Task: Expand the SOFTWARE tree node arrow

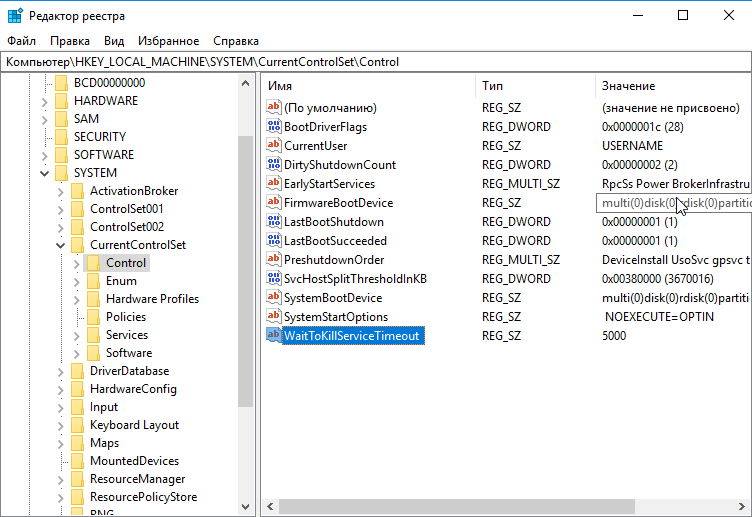Action: pos(45,155)
